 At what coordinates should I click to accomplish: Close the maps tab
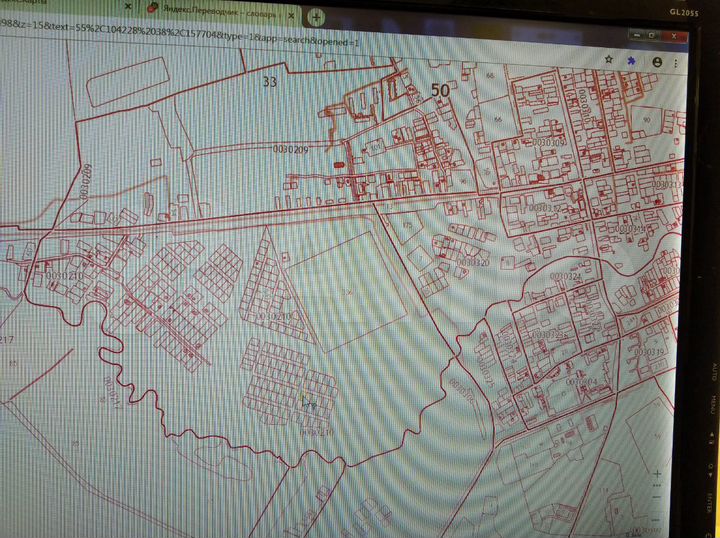(x=128, y=6)
